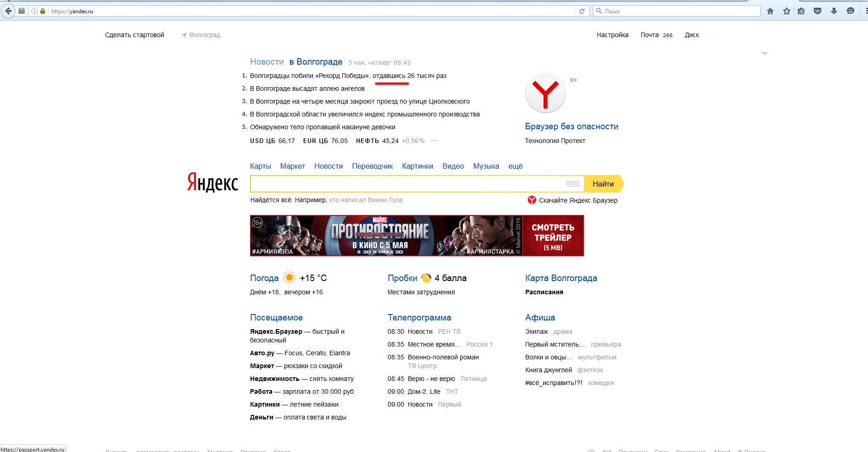Open the Музыка service tab
This screenshot has width=868, height=452.
(x=486, y=166)
